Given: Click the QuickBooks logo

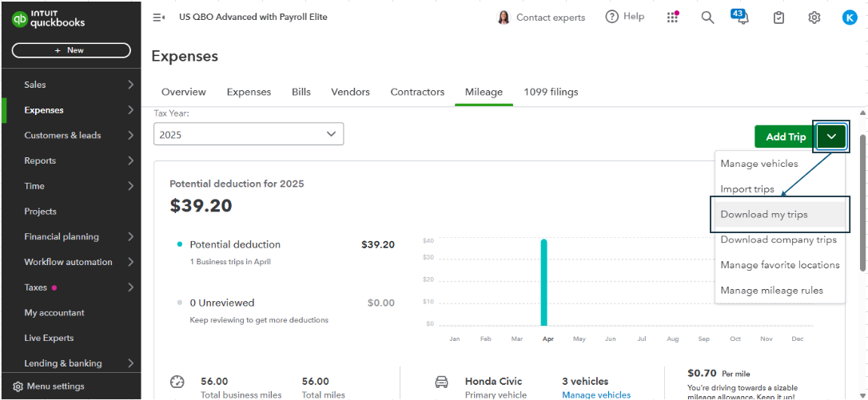Looking at the screenshot, I should coord(48,19).
